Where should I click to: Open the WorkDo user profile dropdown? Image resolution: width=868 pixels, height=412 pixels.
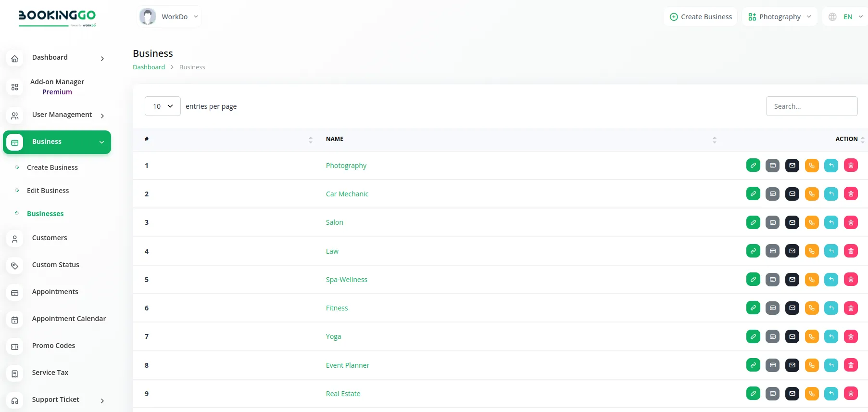tap(169, 17)
